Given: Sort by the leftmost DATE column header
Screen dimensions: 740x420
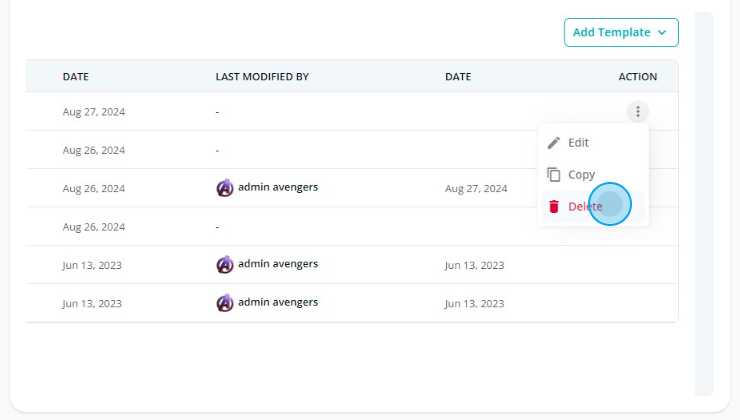Looking at the screenshot, I should coord(76,77).
